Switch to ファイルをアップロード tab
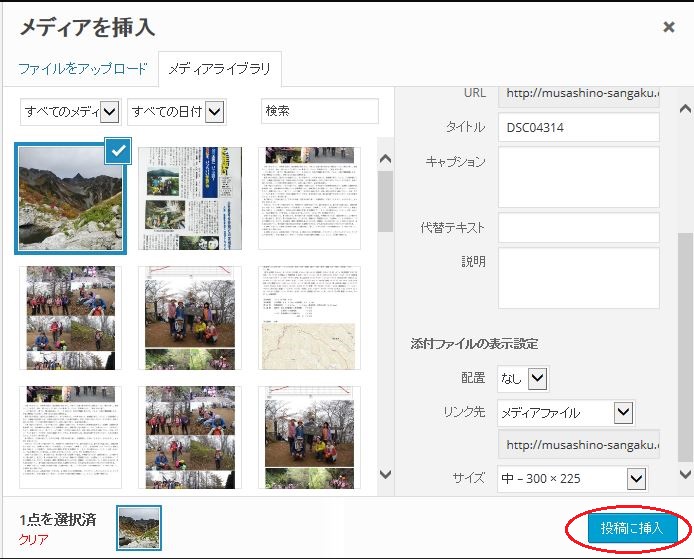This screenshot has height=559, width=694. coord(83,69)
